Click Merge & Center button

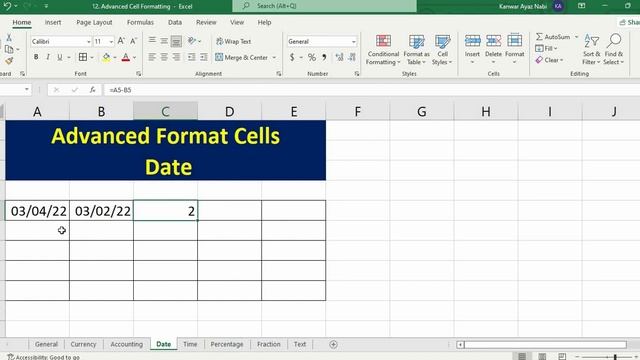242,58
